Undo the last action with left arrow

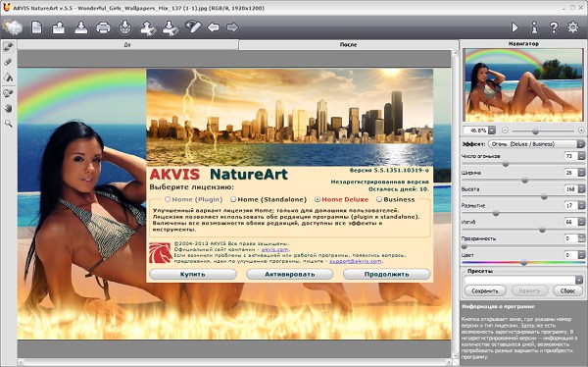pos(214,27)
